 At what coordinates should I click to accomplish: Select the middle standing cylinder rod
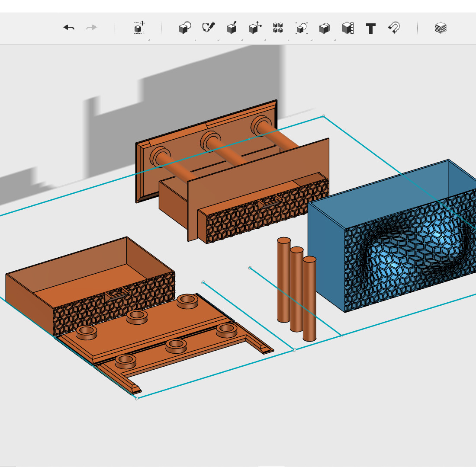pyautogui.click(x=296, y=289)
